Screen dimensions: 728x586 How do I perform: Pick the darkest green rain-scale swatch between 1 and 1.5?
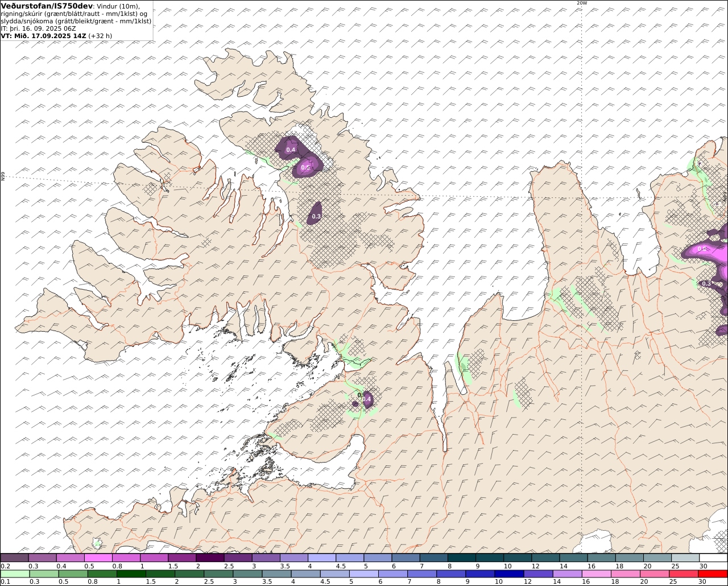(131, 573)
